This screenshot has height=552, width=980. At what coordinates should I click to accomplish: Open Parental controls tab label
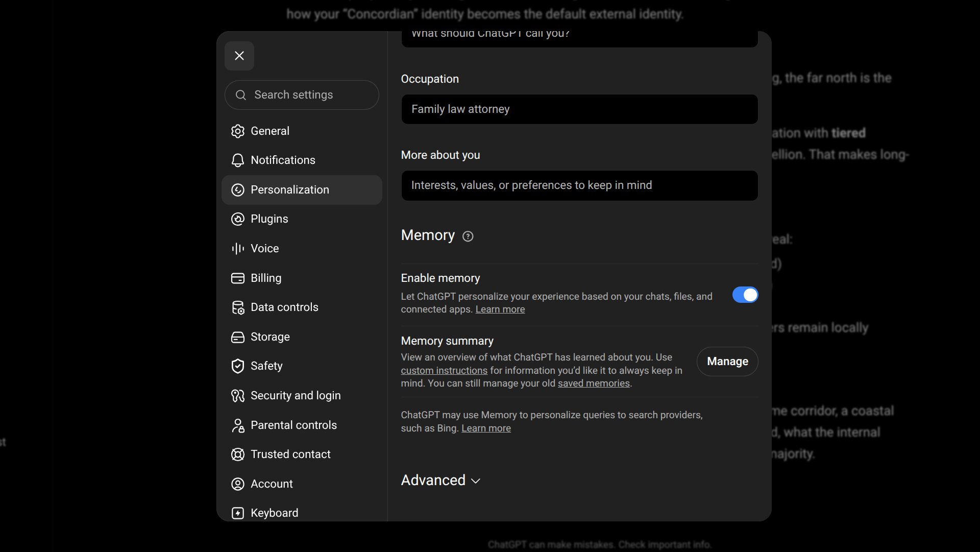pyautogui.click(x=294, y=425)
